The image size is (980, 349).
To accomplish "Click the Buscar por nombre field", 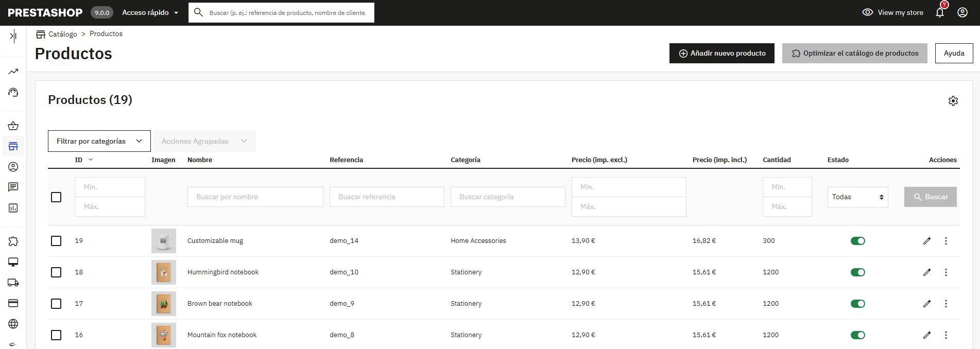I will coord(255,197).
